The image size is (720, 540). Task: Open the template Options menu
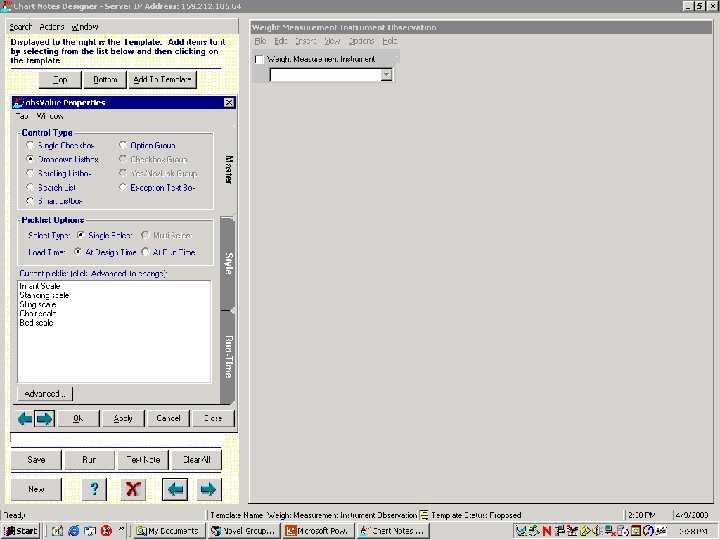point(361,41)
